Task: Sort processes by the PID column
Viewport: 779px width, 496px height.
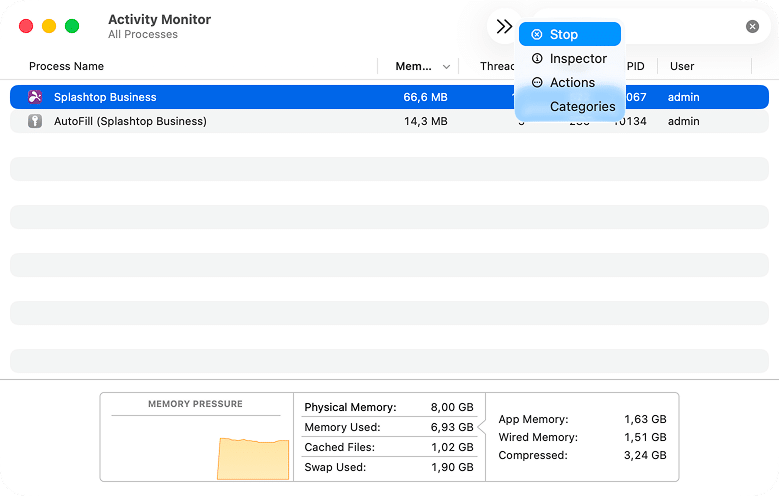Action: pos(635,66)
